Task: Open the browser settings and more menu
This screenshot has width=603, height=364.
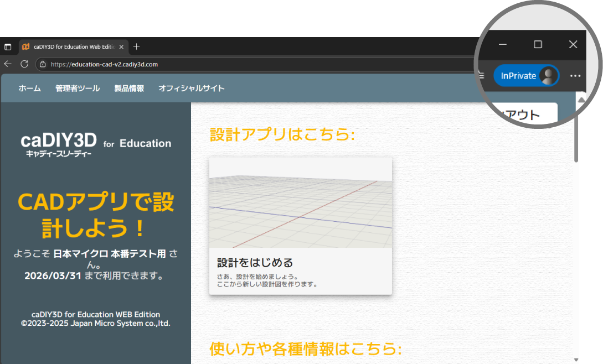Action: (575, 76)
